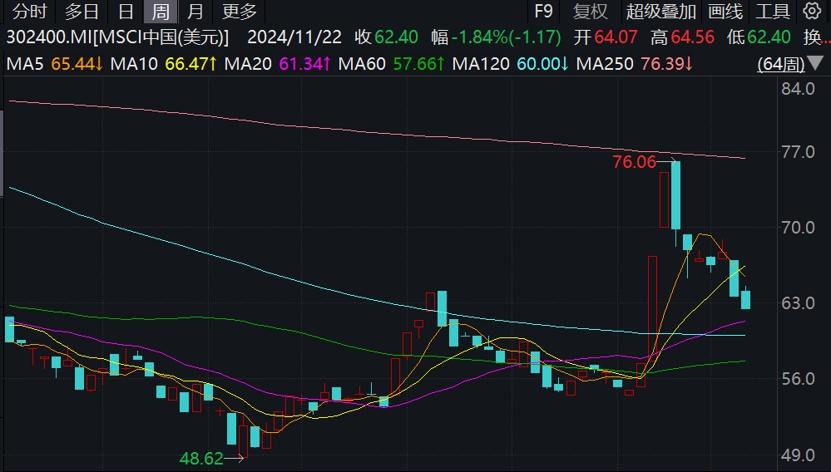Click the MA10 indicator value 66.47
Image resolution: width=831 pixels, height=472 pixels.
pos(191,64)
